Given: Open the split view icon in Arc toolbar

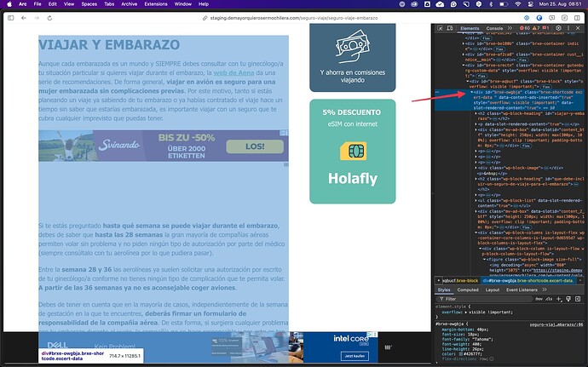Looking at the screenshot, I should [577, 18].
